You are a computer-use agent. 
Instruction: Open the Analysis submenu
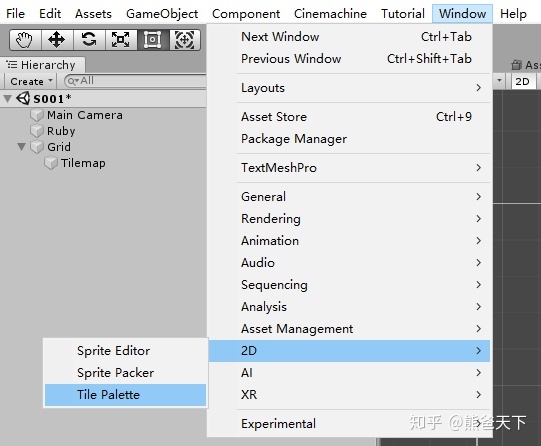(x=349, y=307)
